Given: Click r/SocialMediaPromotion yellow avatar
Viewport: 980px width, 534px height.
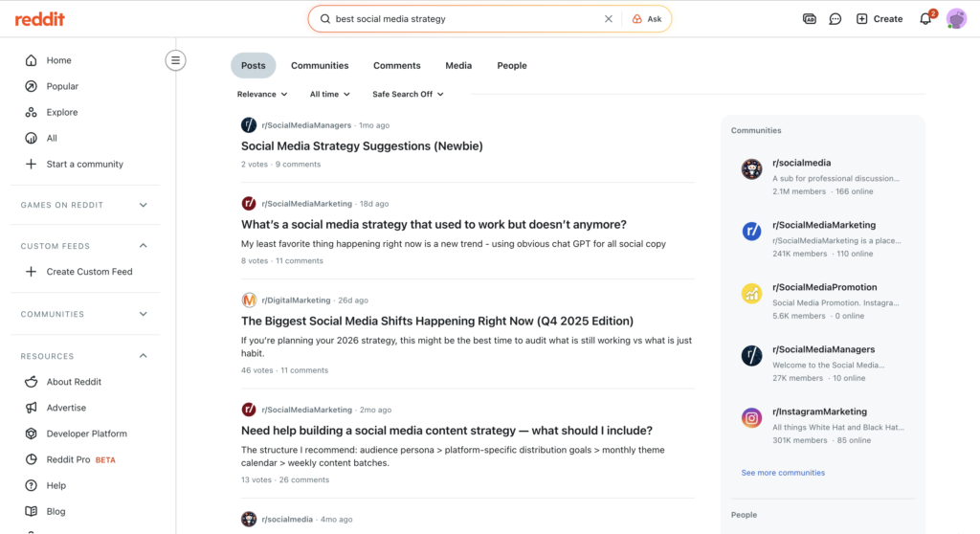Looking at the screenshot, I should pos(751,293).
